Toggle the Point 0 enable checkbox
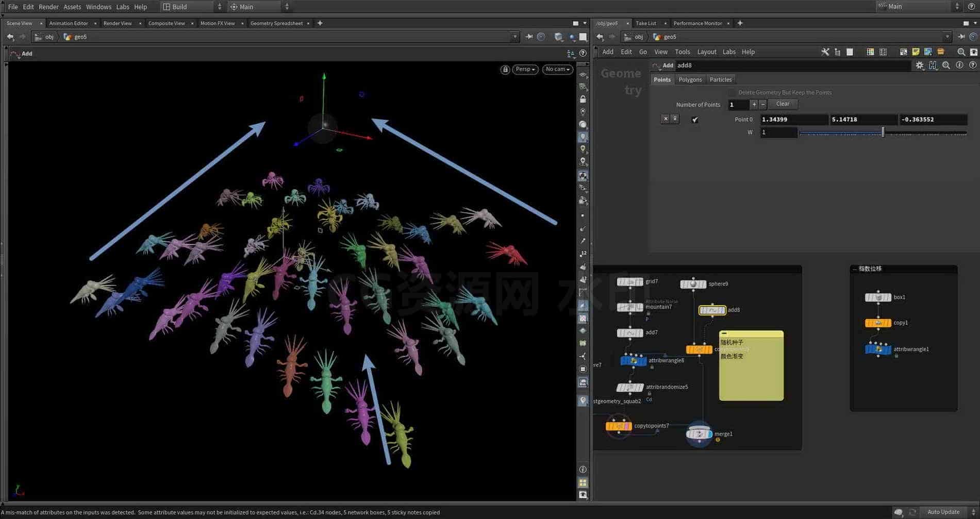 pos(695,120)
